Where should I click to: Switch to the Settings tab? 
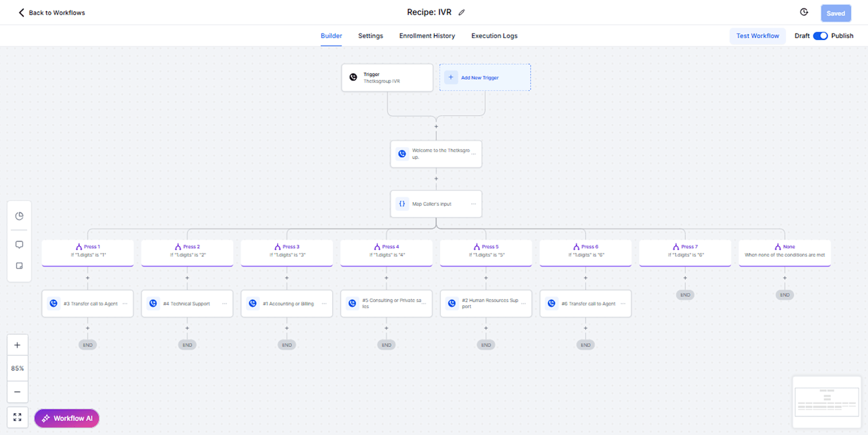(x=370, y=36)
